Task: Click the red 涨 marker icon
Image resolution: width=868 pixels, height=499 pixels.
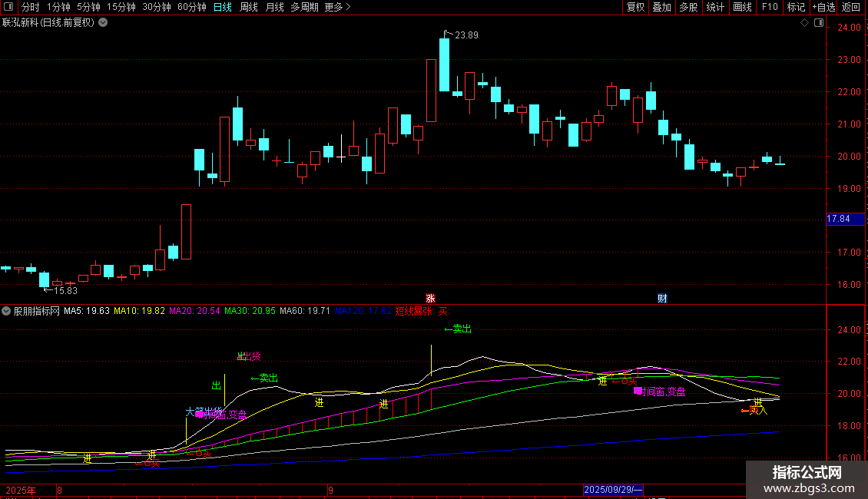Action: 430,298
